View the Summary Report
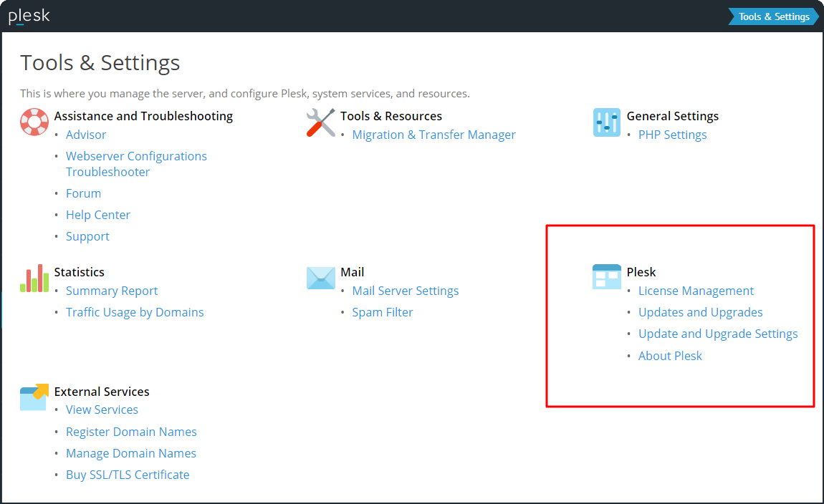 tap(111, 291)
